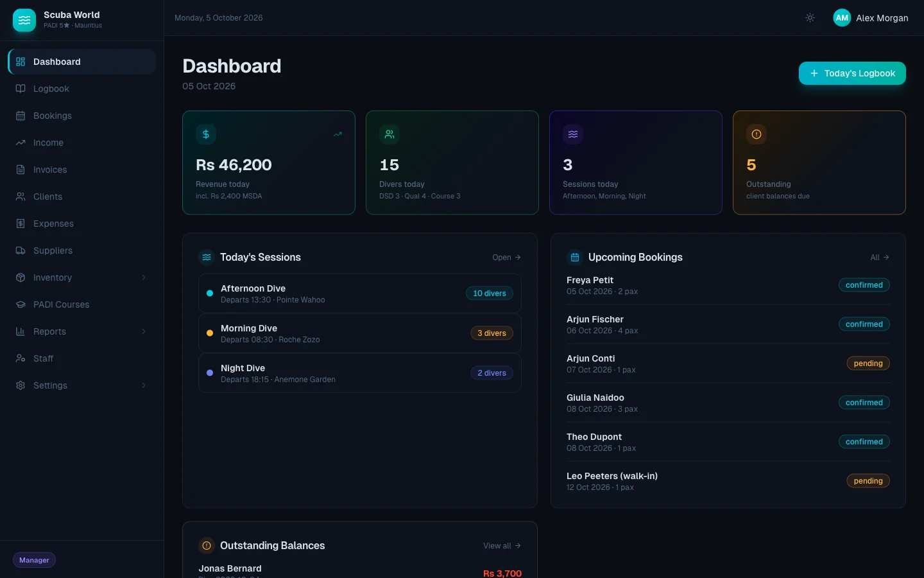Click the Inventory shield icon
Viewport: 924px width, 578px height.
point(21,277)
